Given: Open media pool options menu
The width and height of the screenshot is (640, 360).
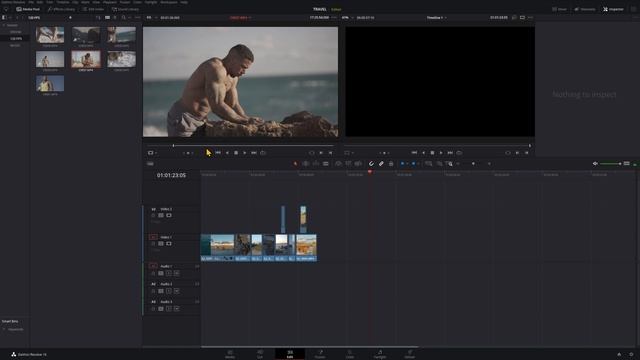Looking at the screenshot, I should [x=138, y=18].
